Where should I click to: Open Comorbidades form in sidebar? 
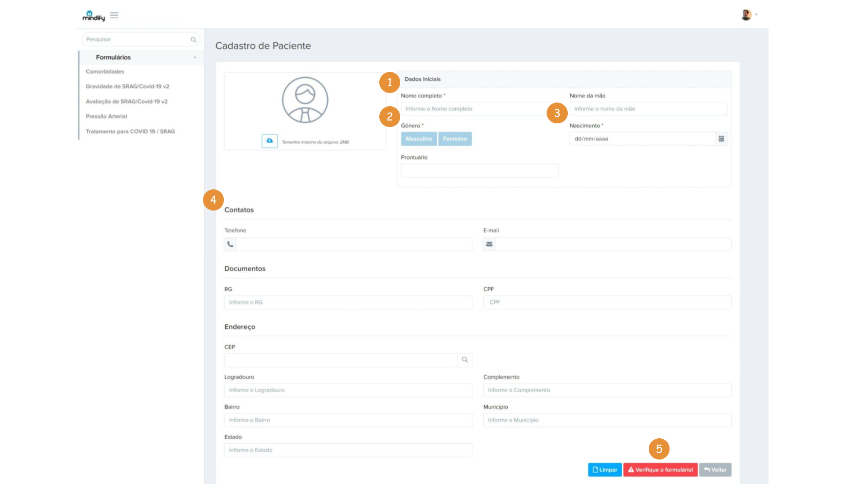coord(105,71)
